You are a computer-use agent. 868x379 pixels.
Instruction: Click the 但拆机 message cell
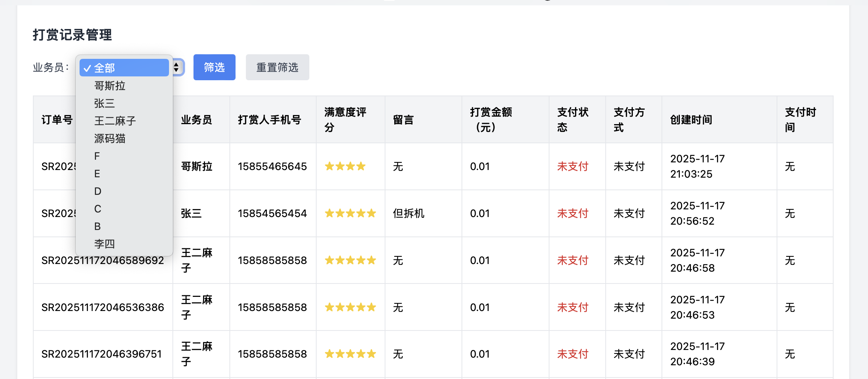[x=407, y=213]
